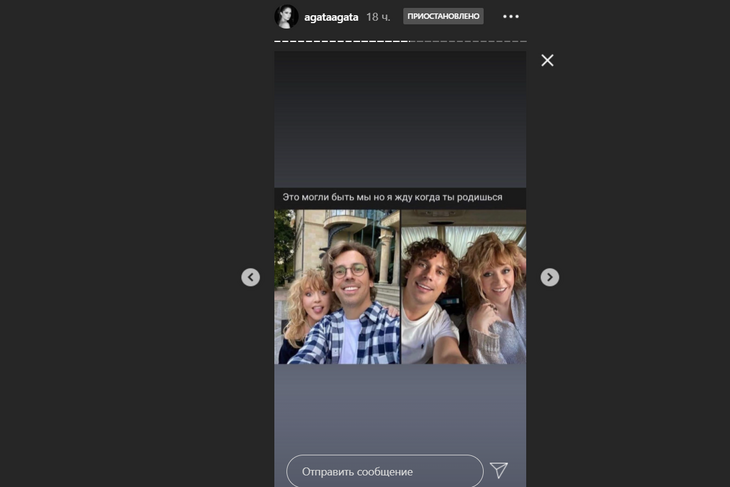This screenshot has width=730, height=487.
Task: Focus the 'Отправить сообщение' message field
Action: tap(384, 471)
